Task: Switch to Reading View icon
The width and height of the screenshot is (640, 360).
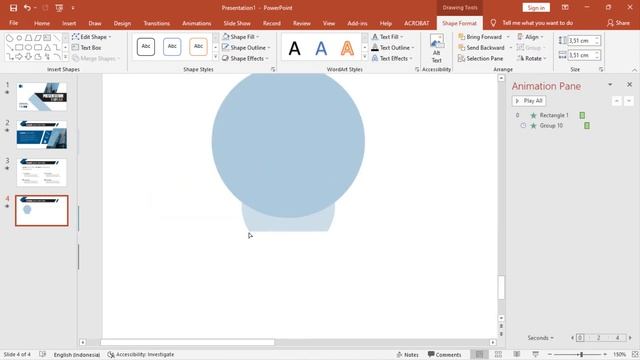Action: coord(516,354)
